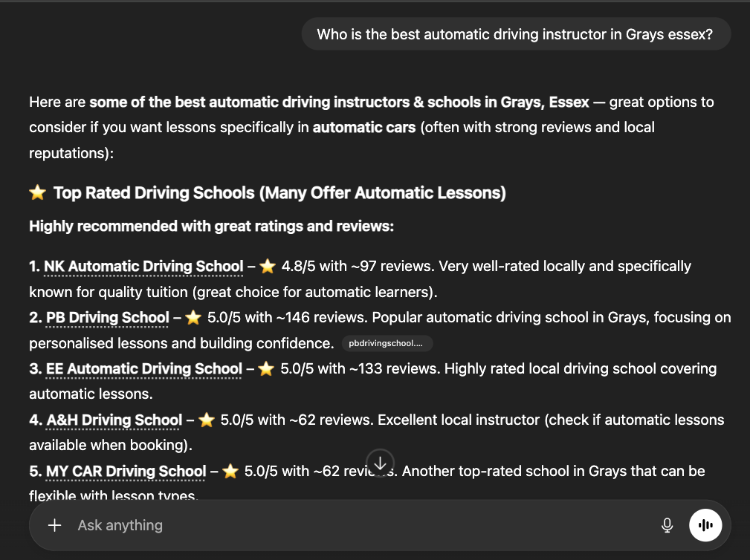This screenshot has width=750, height=560.
Task: Click the star next to the 4.8/5 rating
Action: (268, 266)
